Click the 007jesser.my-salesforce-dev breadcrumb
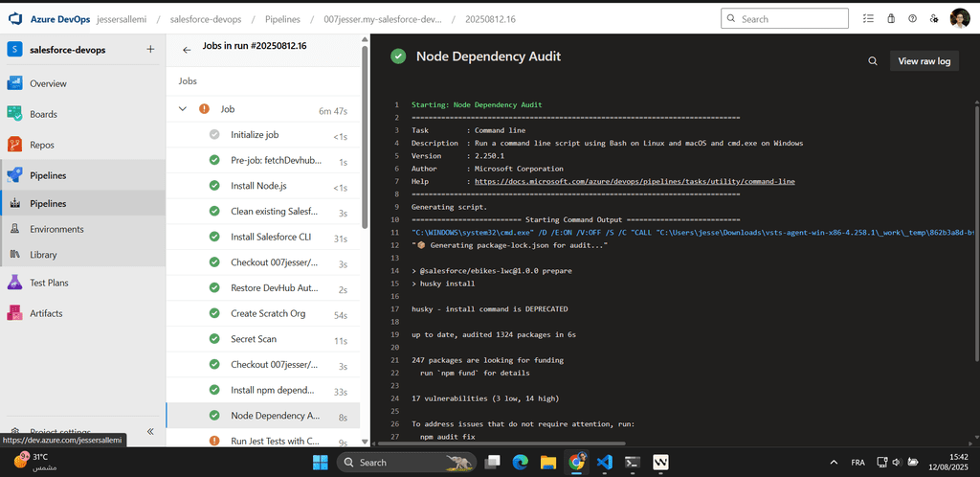This screenshot has height=477, width=980. tap(383, 19)
